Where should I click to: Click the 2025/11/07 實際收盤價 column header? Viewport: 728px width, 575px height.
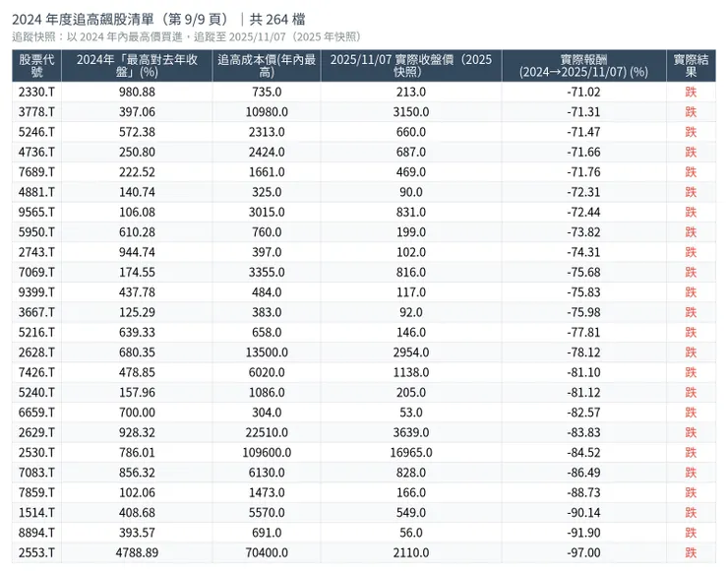[411, 65]
